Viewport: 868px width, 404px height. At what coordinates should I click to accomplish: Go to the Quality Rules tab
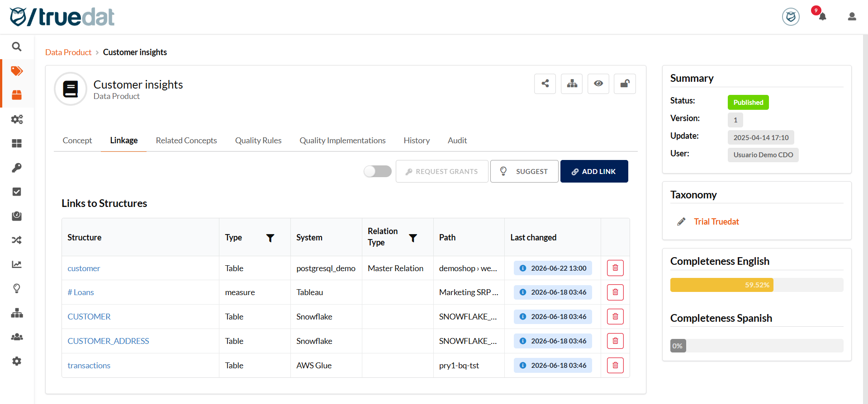pos(258,141)
